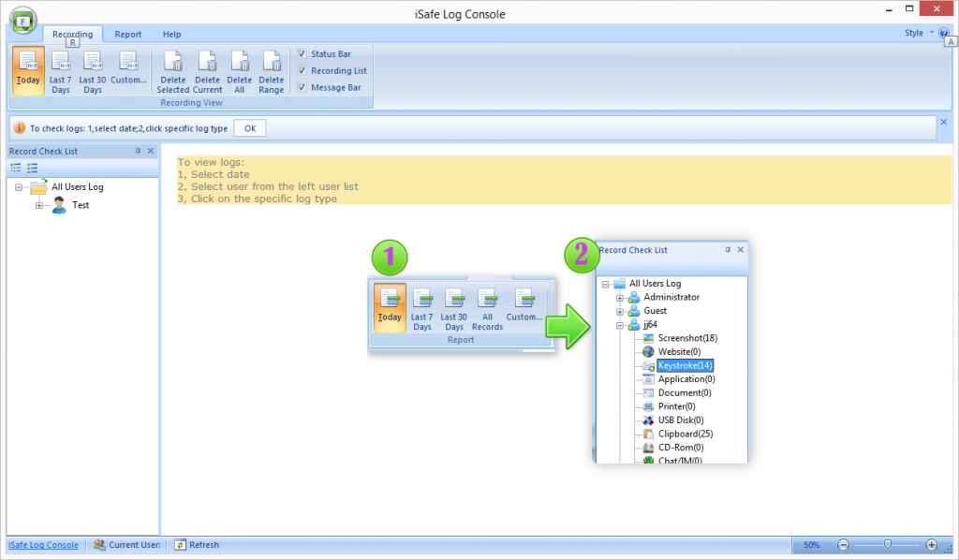Disable the Message Bar checkbox

(302, 87)
